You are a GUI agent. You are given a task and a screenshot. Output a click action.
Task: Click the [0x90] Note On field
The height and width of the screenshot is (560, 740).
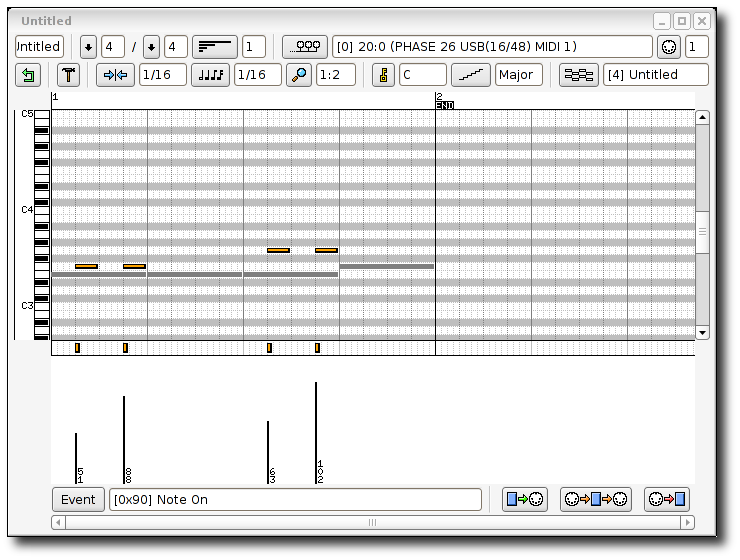tap(295, 500)
